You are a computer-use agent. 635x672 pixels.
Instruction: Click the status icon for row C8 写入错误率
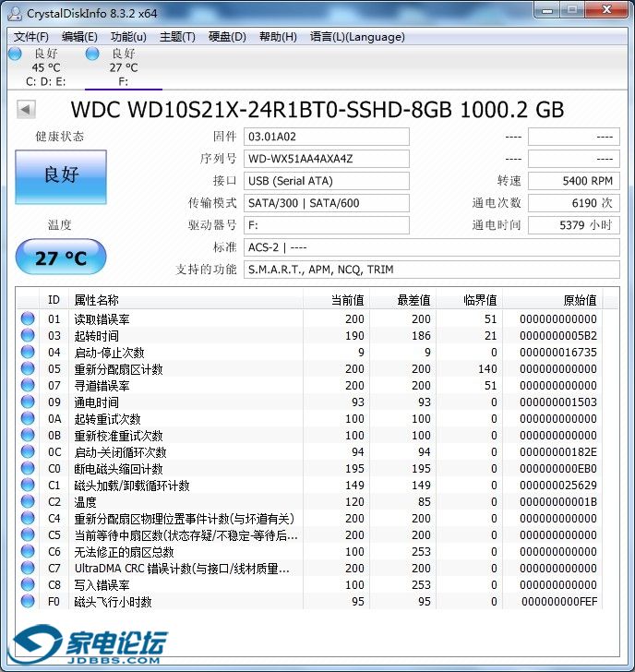coord(28,584)
